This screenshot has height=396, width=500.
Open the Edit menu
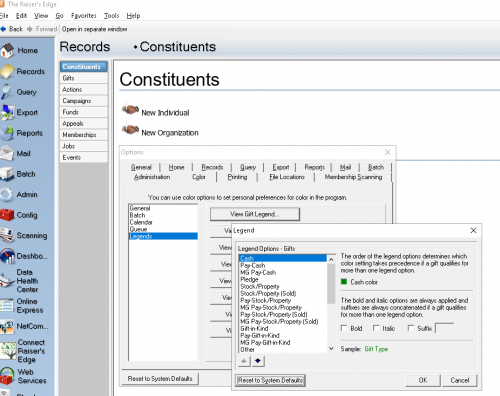point(21,16)
